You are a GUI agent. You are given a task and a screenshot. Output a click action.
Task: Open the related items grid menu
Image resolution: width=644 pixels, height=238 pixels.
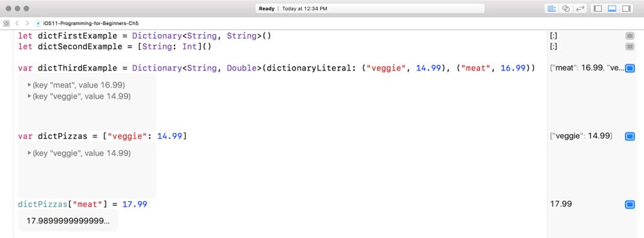pos(6,23)
